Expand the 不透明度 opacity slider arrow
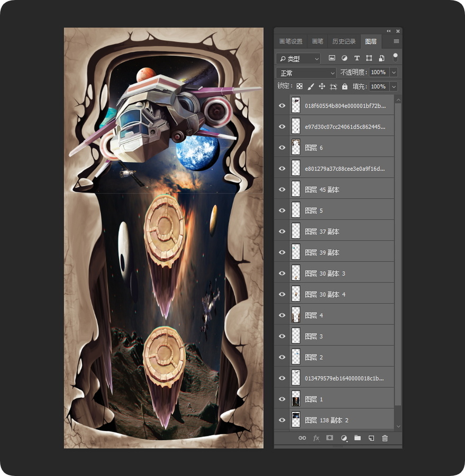The height and width of the screenshot is (476, 465). pos(394,72)
